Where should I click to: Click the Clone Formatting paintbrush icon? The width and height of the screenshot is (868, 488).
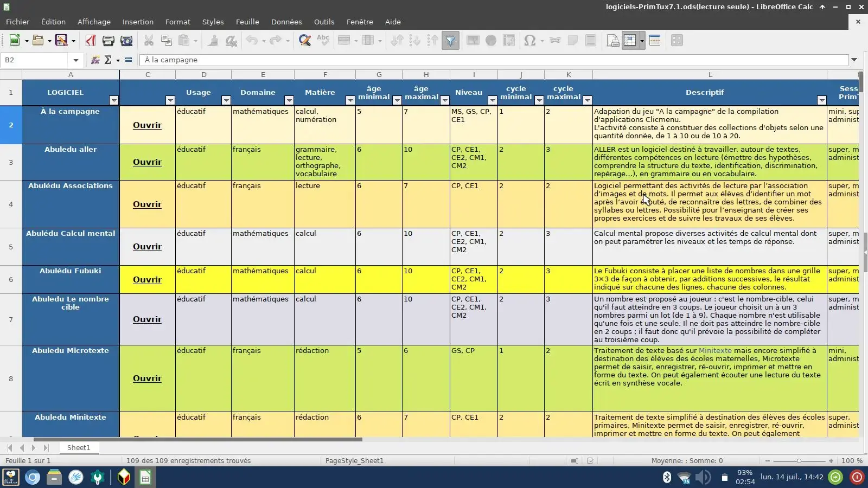[213, 41]
